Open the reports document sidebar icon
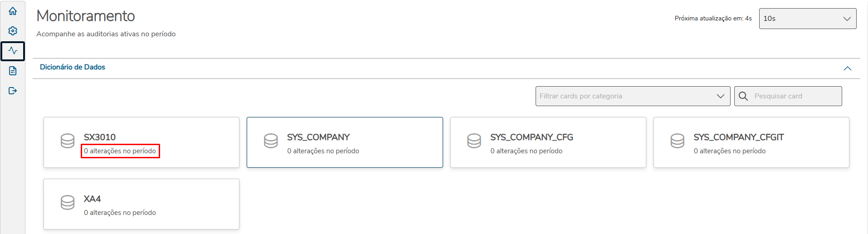868x234 pixels. pos(13,71)
